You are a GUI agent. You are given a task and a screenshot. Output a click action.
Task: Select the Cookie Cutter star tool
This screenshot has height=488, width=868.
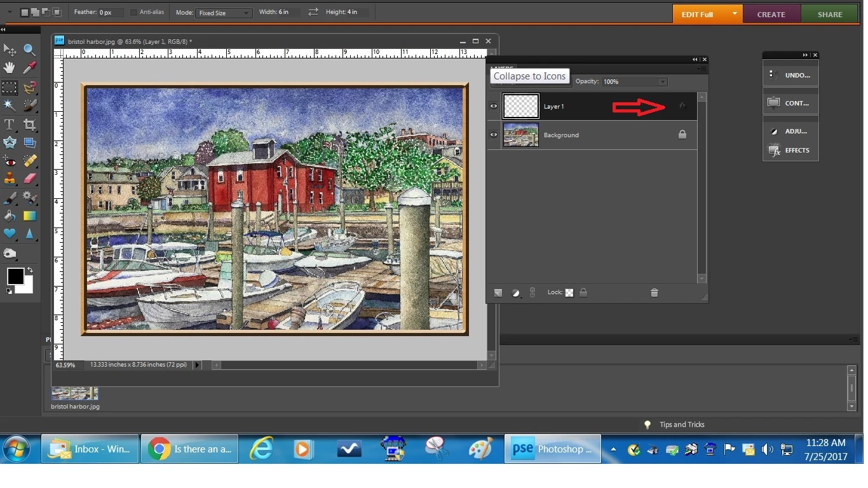coord(10,142)
